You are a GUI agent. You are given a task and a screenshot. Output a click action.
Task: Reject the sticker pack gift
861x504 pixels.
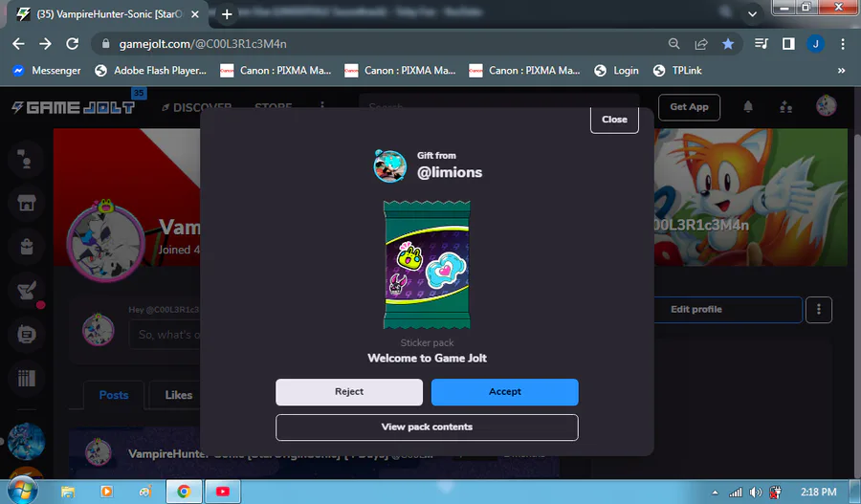[349, 392]
